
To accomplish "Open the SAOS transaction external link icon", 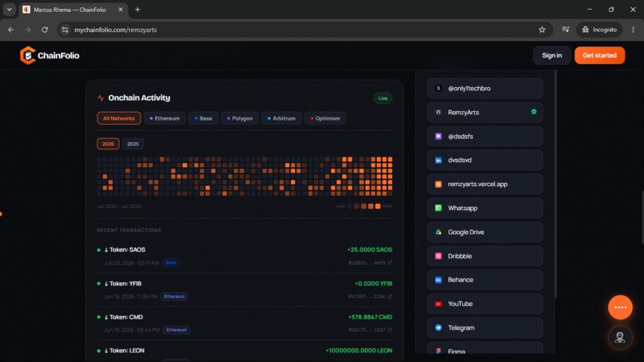I will point(390,263).
